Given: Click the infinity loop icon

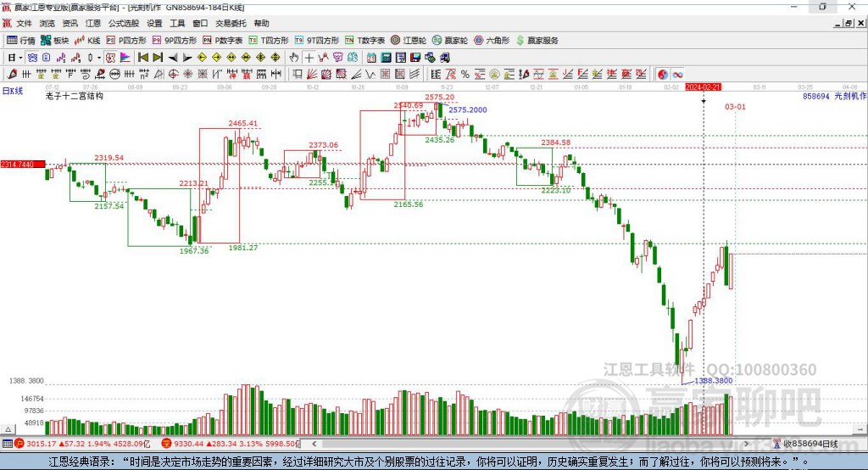Looking at the screenshot, I should (677, 75).
